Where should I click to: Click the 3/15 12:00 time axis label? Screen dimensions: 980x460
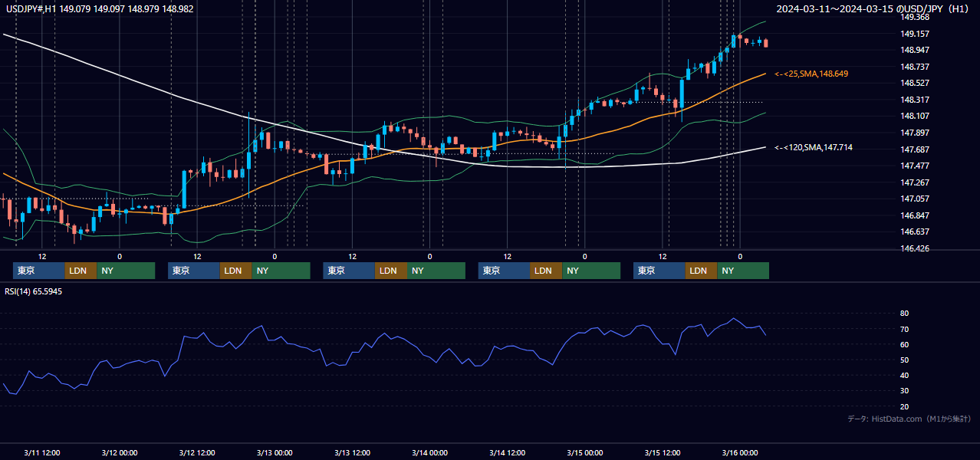(x=662, y=452)
